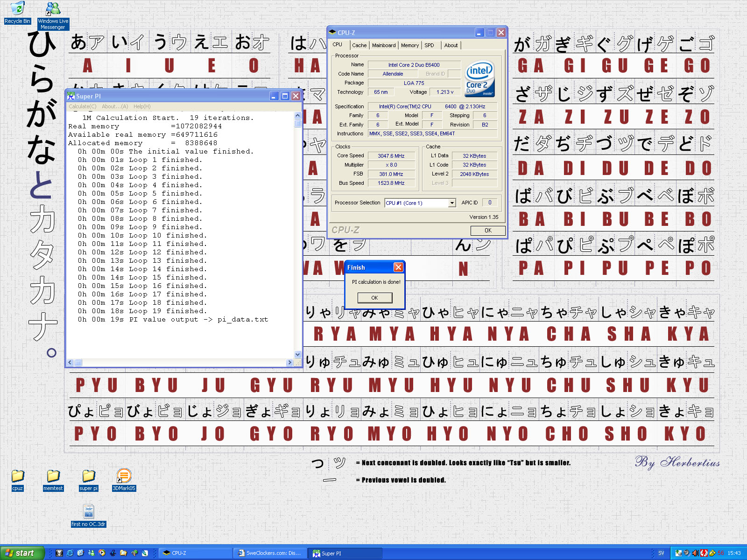Click the taskbar clock showing 15:43
The image size is (747, 560).
734,553
